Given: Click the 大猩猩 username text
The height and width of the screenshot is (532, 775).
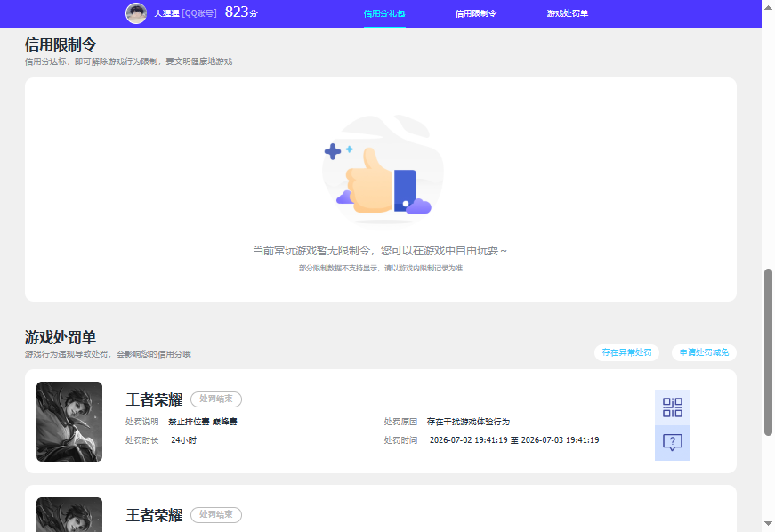Looking at the screenshot, I should point(166,13).
